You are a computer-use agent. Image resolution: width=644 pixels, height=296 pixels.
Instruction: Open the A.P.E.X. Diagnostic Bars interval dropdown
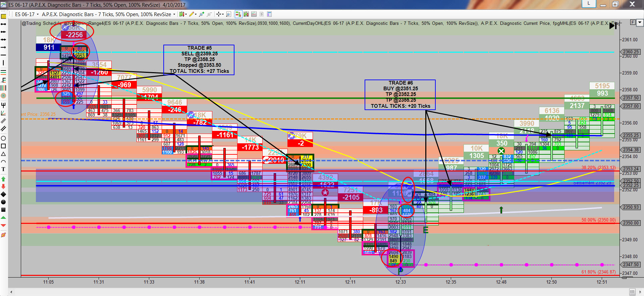[x=109, y=14]
